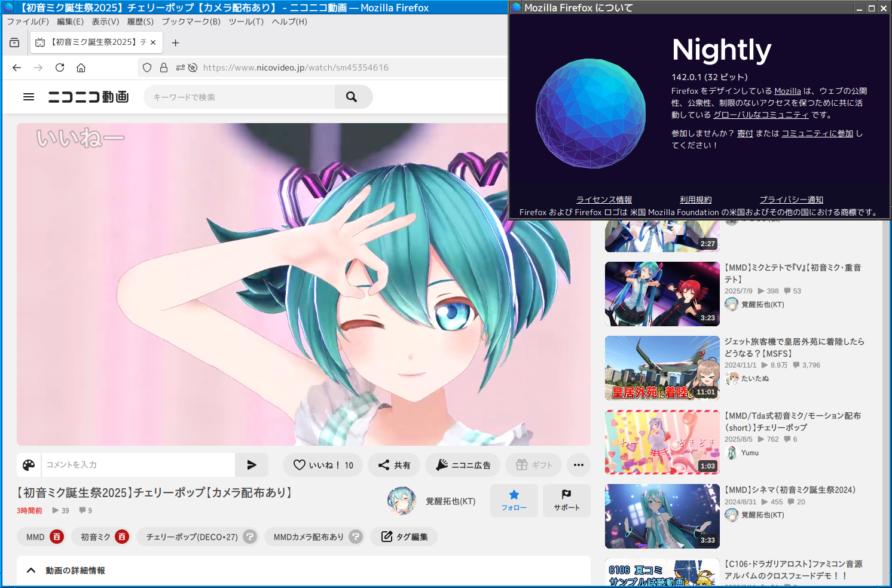This screenshot has width=892, height=588.
Task: Expand the 動画の詳細情報 section
Action: point(31,571)
